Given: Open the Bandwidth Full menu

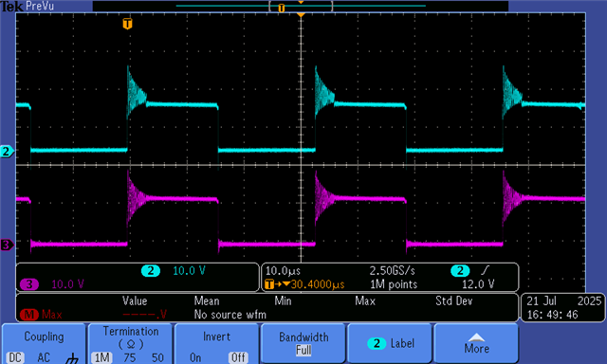Looking at the screenshot, I should [303, 343].
